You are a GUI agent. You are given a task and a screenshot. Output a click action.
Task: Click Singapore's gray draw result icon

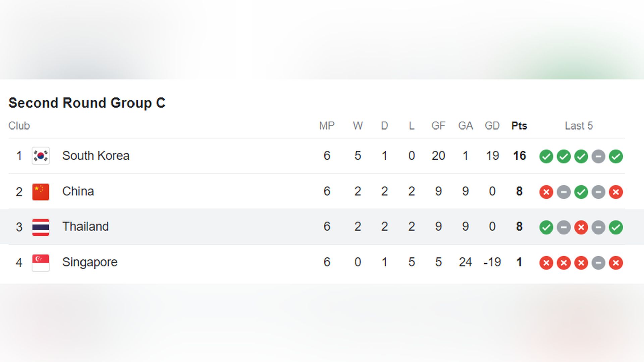pos(598,263)
